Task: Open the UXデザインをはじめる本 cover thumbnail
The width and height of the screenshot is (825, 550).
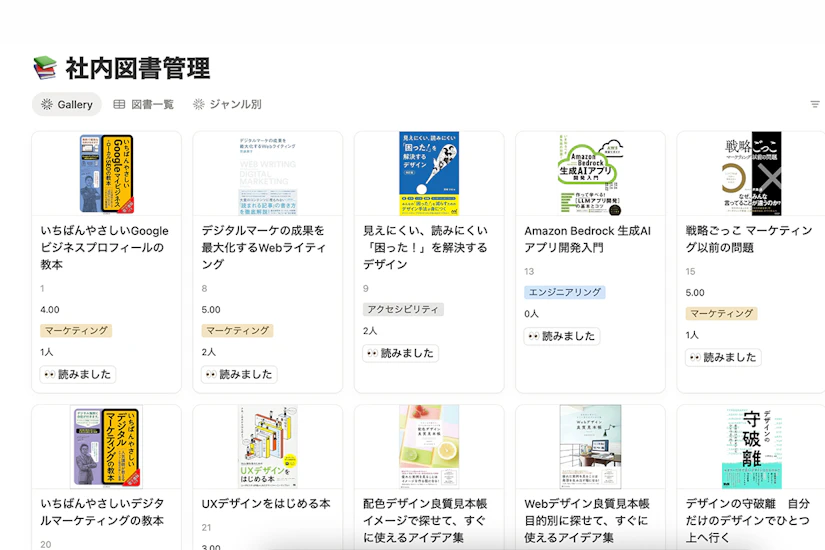Action: tap(268, 446)
